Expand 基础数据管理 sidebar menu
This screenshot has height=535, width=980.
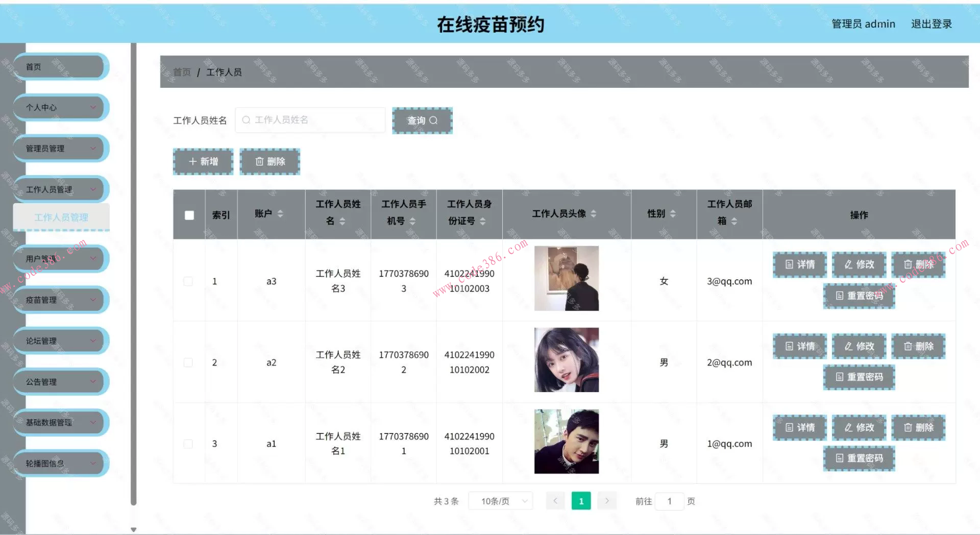[x=61, y=422]
